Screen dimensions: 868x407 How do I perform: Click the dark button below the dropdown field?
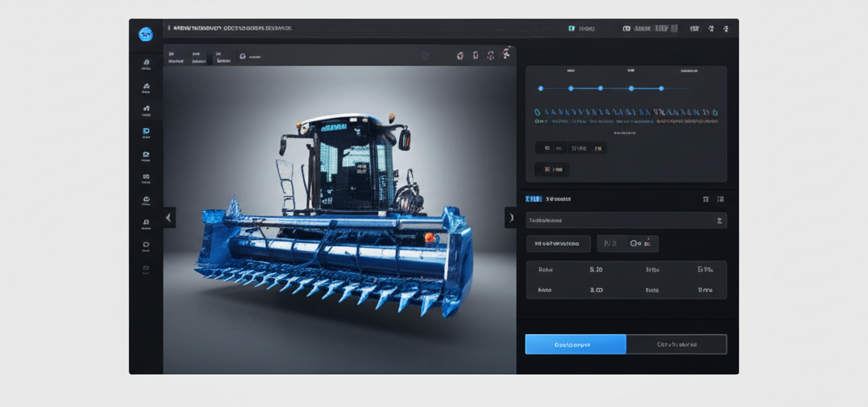coord(558,243)
